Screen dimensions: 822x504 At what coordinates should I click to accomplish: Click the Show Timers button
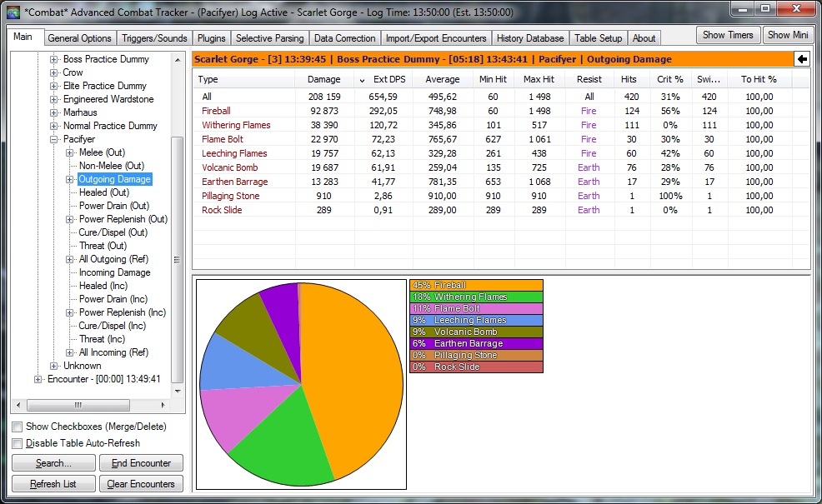click(x=728, y=35)
